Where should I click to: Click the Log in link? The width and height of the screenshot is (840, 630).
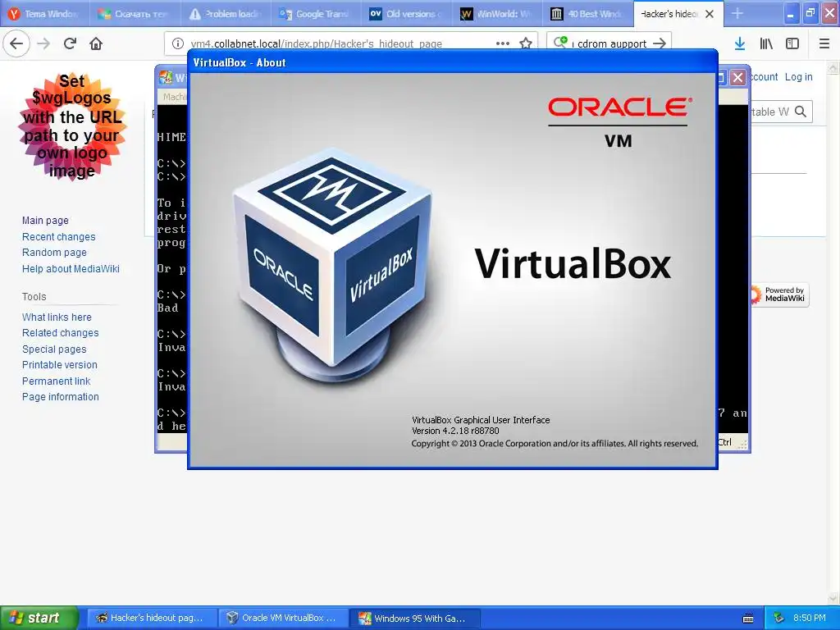coord(798,76)
